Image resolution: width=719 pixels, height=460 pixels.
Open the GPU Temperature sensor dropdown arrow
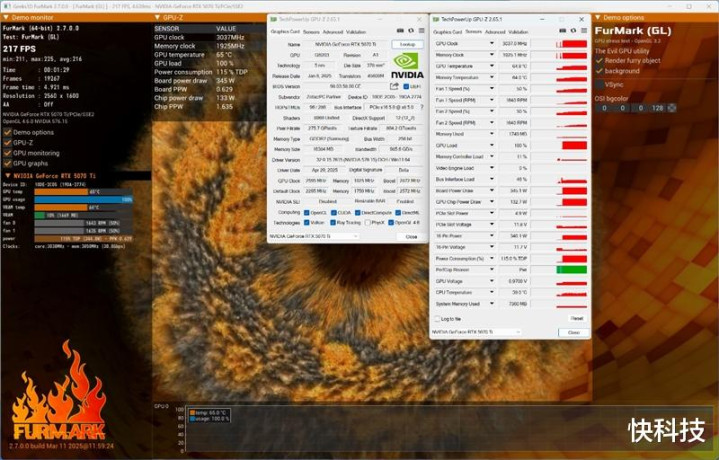pyautogui.click(x=489, y=66)
